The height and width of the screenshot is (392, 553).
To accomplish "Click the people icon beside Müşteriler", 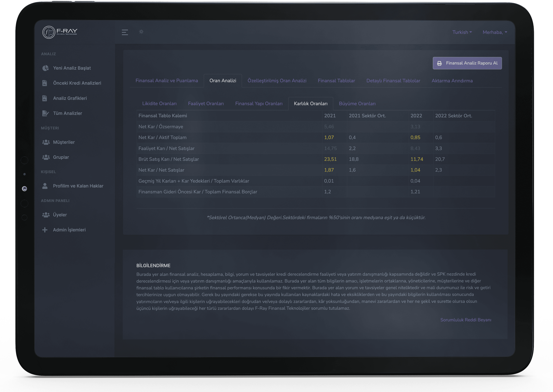I will click(46, 142).
